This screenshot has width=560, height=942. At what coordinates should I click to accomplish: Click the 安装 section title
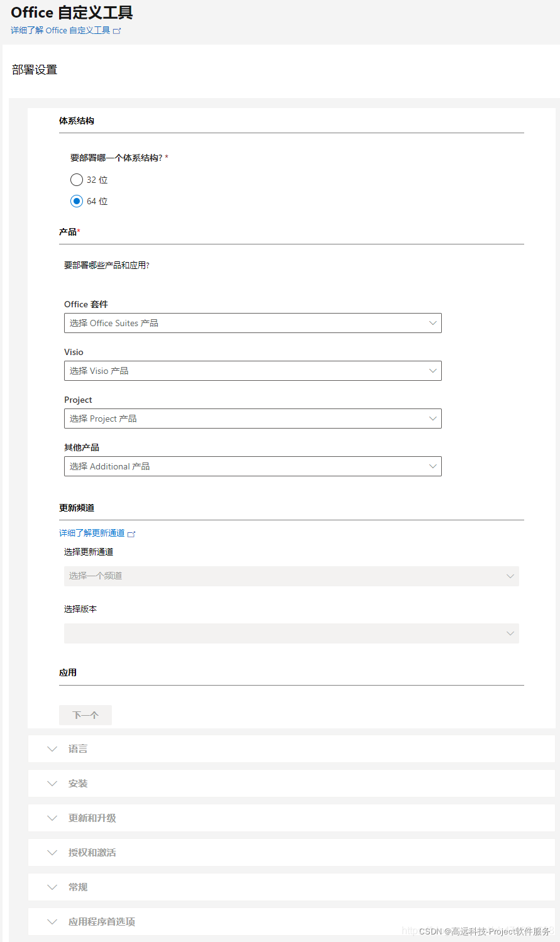click(x=78, y=784)
